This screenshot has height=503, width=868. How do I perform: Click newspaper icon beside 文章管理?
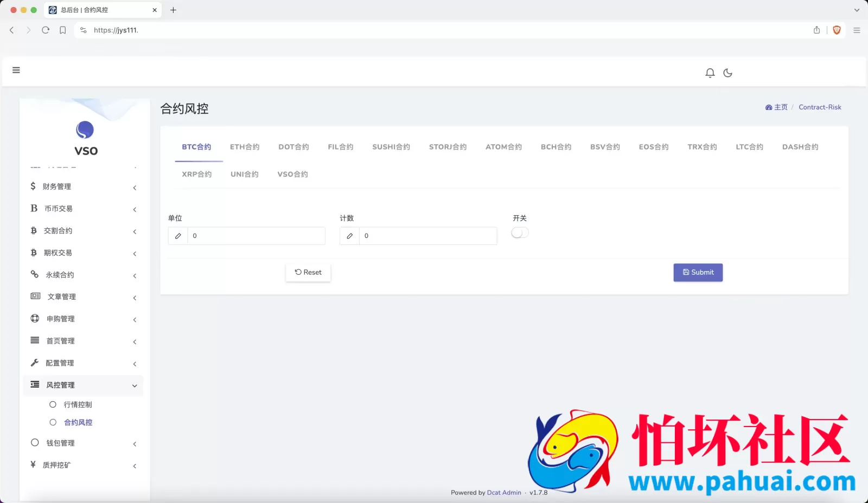click(x=35, y=296)
